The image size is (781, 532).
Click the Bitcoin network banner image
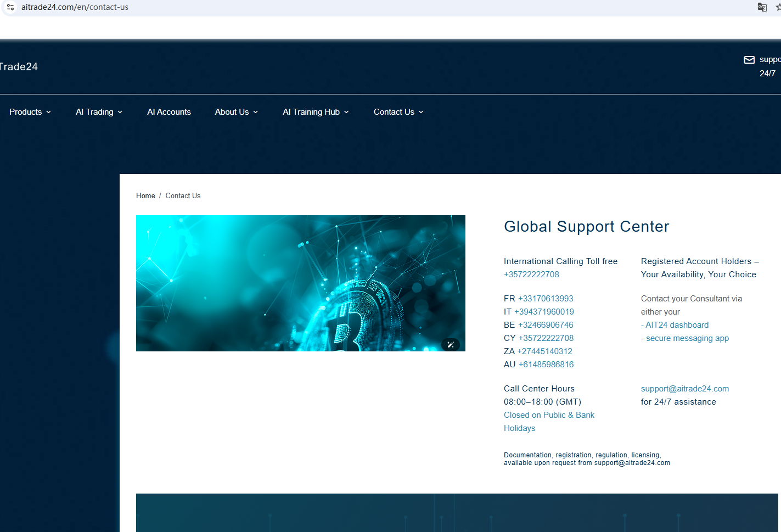click(300, 283)
